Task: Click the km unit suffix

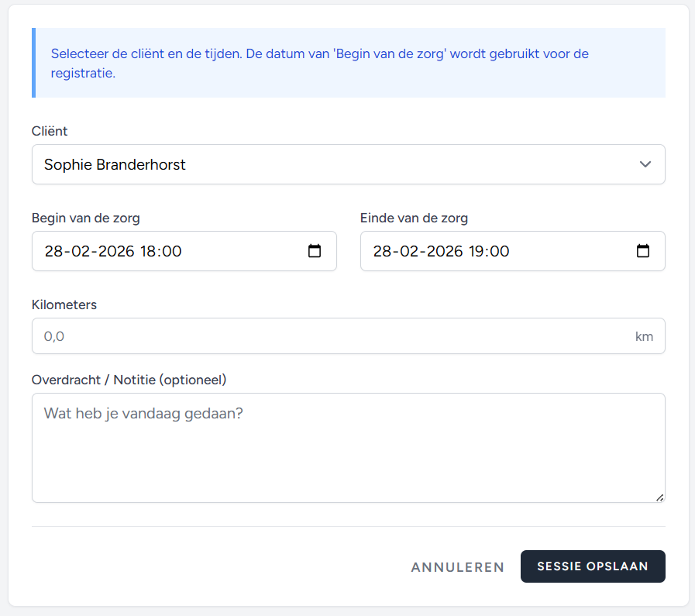Action: [x=644, y=336]
